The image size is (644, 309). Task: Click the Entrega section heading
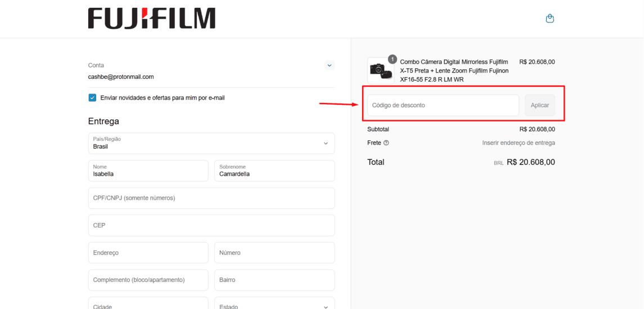(103, 121)
